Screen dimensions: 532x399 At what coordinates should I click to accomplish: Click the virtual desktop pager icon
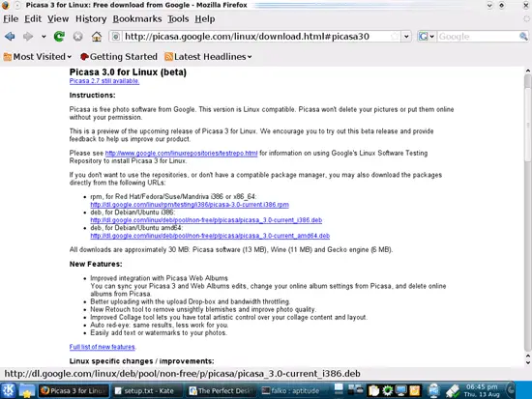click(x=356, y=390)
